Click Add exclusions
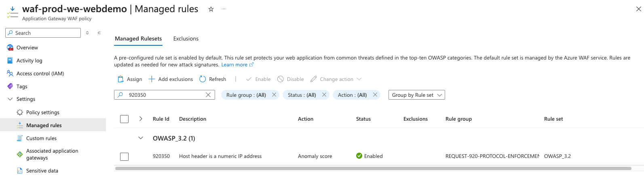The width and height of the screenshot is (644, 179). pyautogui.click(x=171, y=79)
